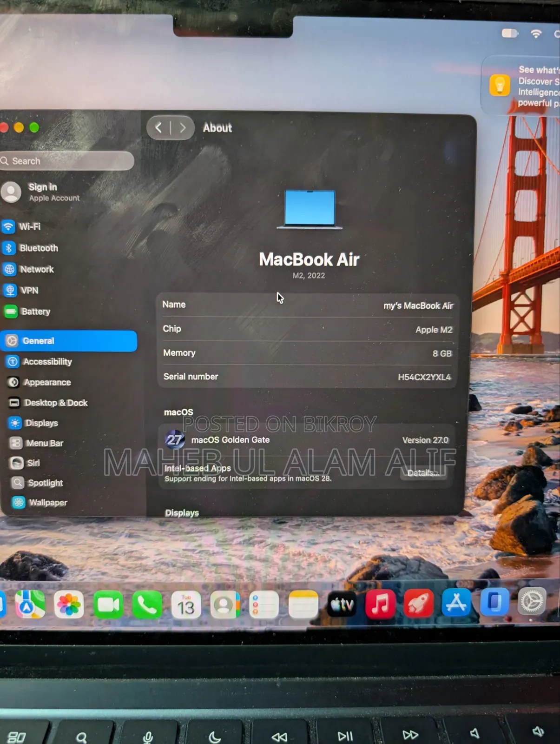The image size is (560, 744).
Task: Click Details button for Intel-based Apps
Action: point(423,473)
